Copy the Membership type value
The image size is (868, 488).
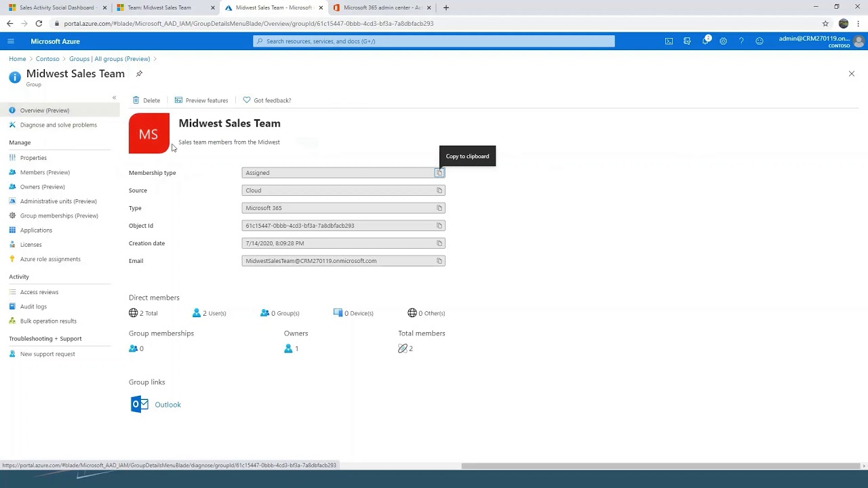(439, 173)
